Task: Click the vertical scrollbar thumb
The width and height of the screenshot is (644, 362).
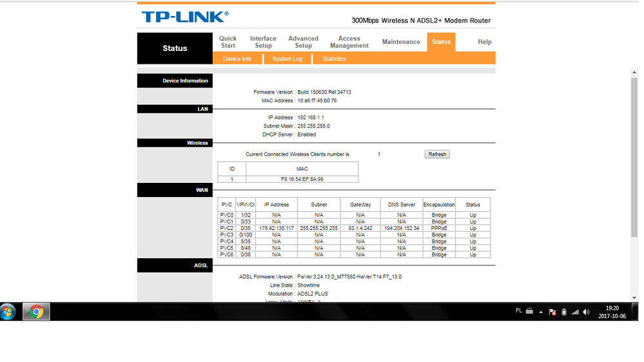Action: (x=634, y=157)
